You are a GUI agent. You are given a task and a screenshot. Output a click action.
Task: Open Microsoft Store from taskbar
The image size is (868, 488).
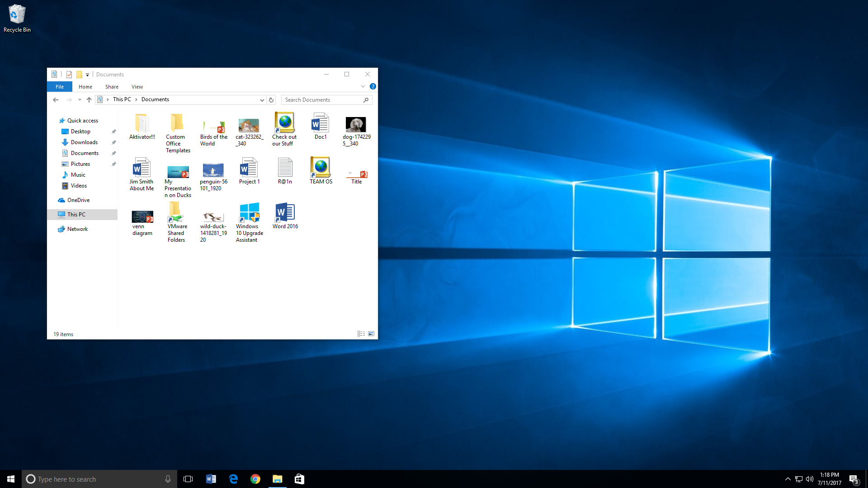(299, 479)
